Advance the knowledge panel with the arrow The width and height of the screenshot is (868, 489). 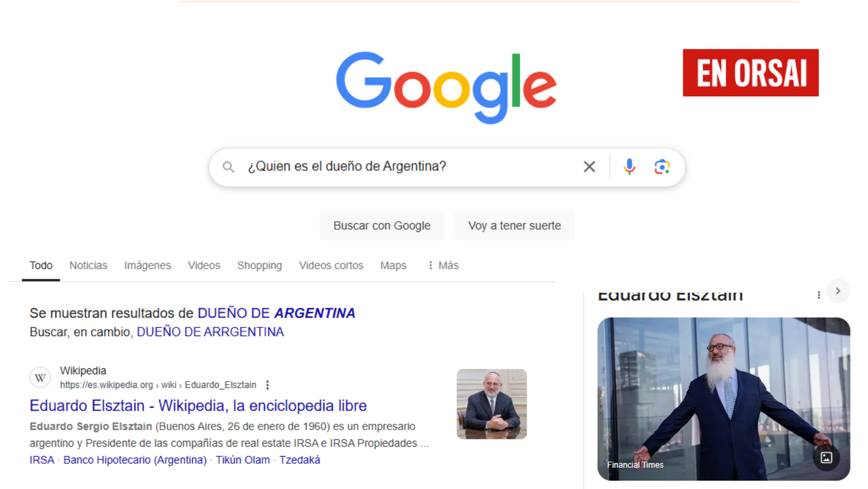(x=838, y=291)
